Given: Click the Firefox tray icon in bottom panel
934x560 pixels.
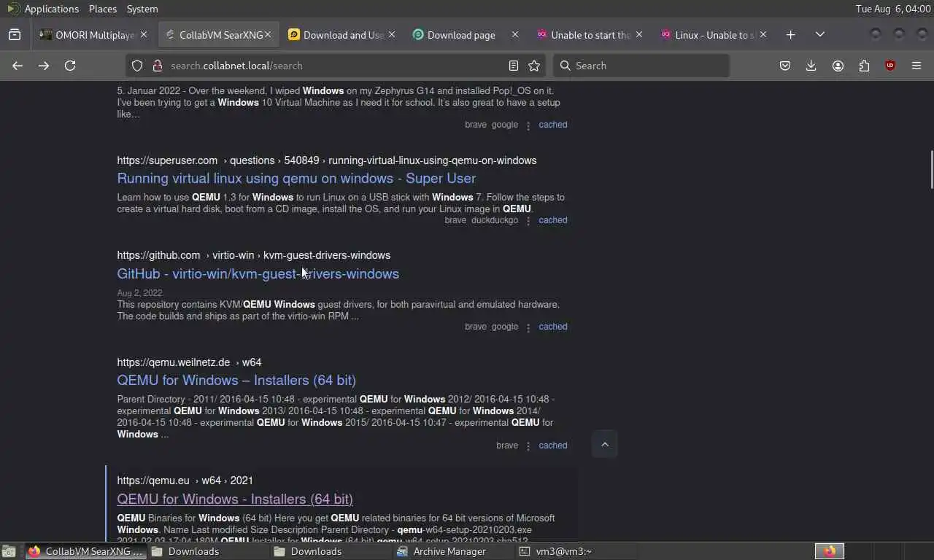Looking at the screenshot, I should click(830, 551).
